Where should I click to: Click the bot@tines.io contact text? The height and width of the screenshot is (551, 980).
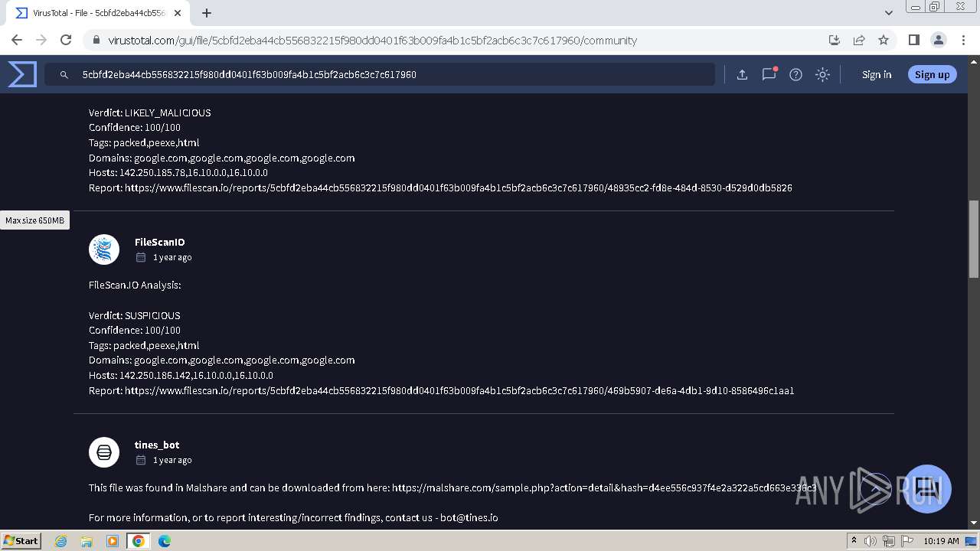pyautogui.click(x=469, y=518)
